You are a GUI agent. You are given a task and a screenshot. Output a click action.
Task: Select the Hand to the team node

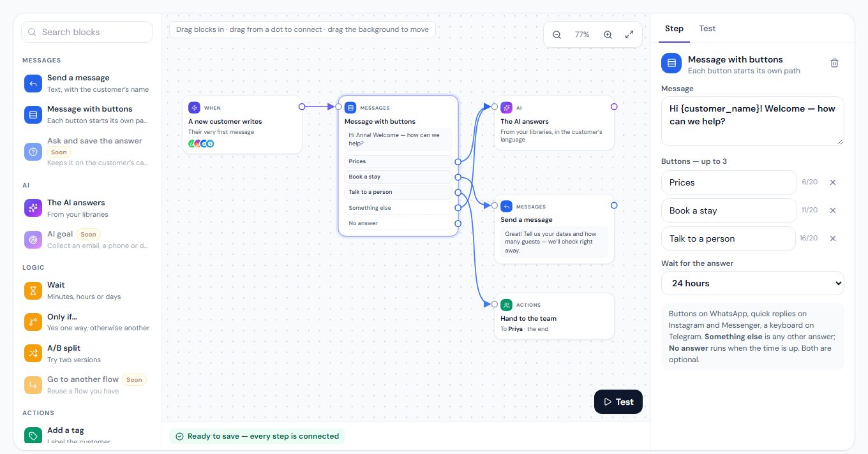pos(554,316)
